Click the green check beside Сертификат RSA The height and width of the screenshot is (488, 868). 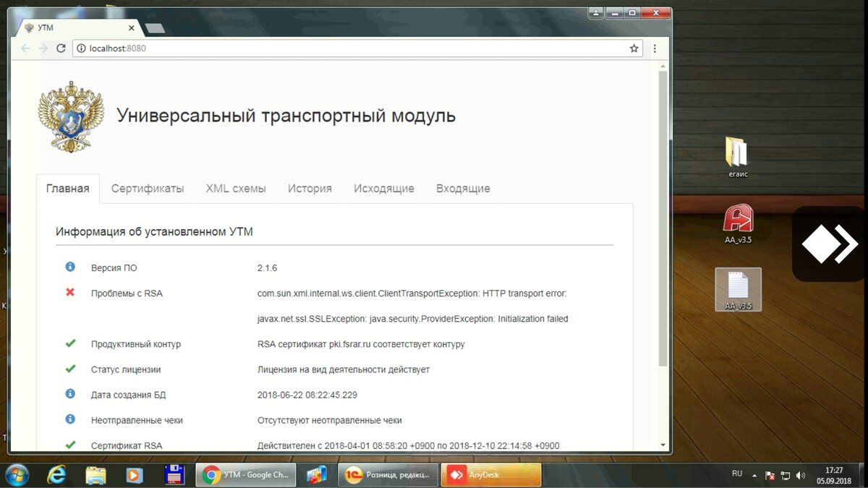coord(70,445)
